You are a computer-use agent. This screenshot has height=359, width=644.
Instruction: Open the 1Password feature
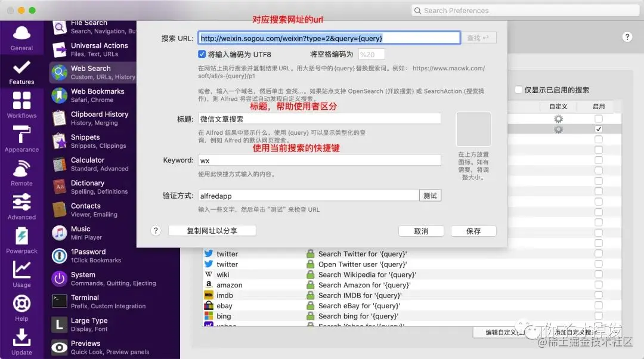59,255
